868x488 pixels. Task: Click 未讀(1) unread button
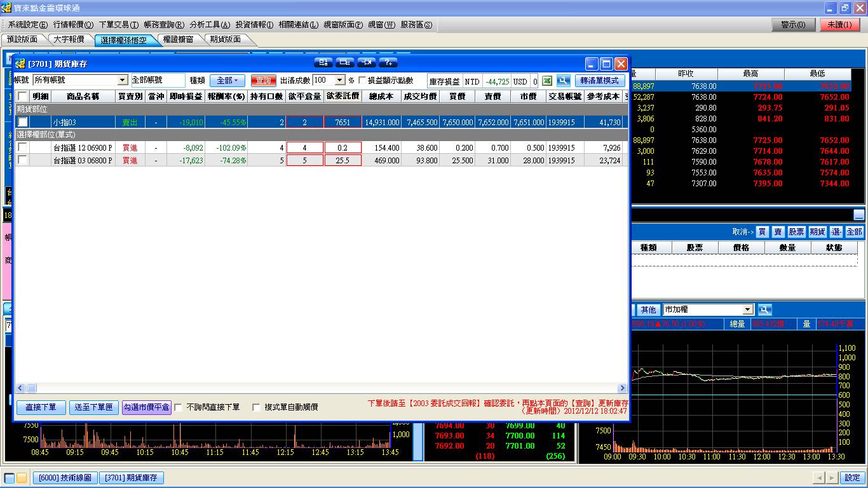[x=840, y=25]
